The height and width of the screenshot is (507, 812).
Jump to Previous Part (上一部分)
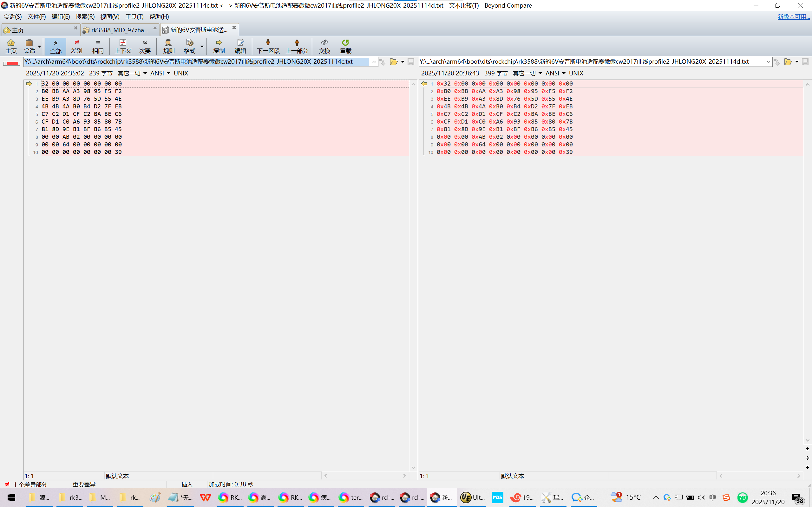(297, 46)
